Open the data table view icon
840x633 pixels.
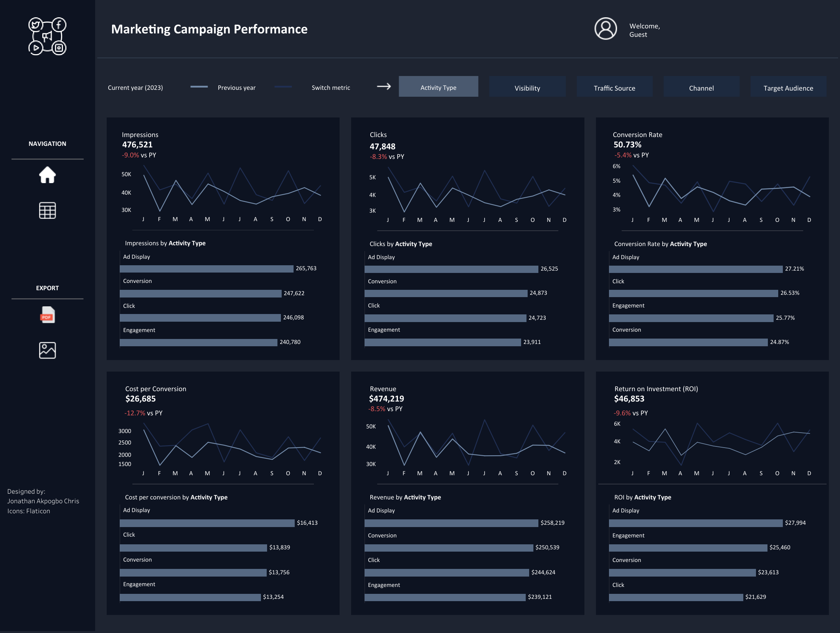click(47, 210)
